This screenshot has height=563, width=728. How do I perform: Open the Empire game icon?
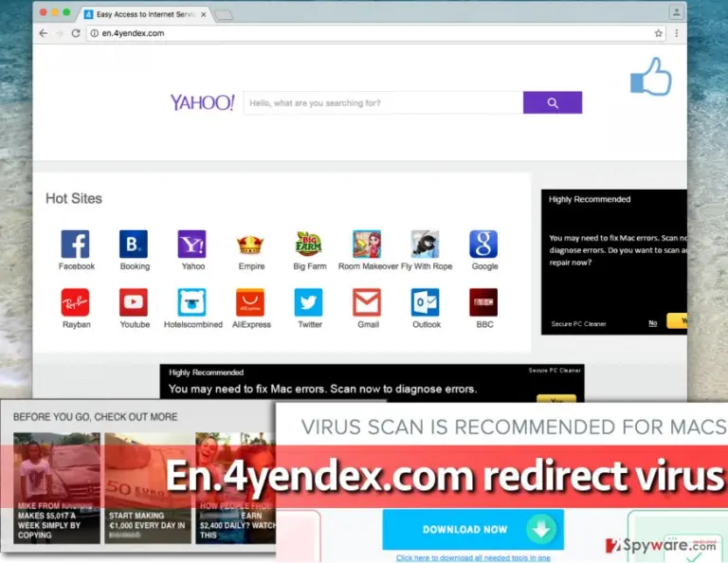coord(250,244)
